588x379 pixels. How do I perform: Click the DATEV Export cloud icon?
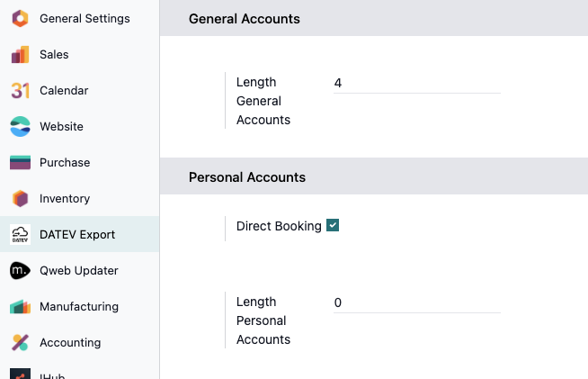21,235
